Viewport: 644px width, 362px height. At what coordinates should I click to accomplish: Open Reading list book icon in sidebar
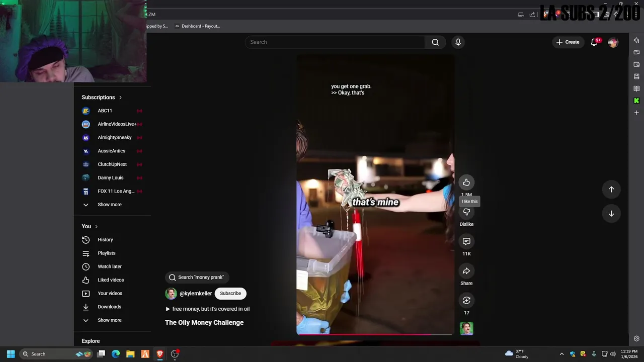point(636,88)
